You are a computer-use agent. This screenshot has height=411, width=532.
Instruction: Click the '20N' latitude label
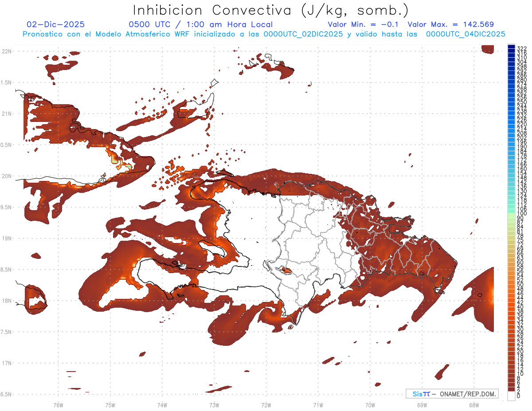tap(6, 176)
